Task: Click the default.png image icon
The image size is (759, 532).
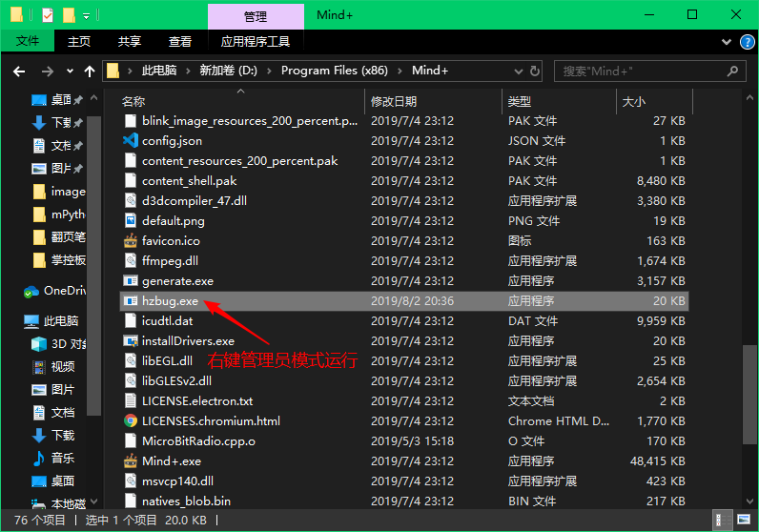Action: [x=131, y=221]
